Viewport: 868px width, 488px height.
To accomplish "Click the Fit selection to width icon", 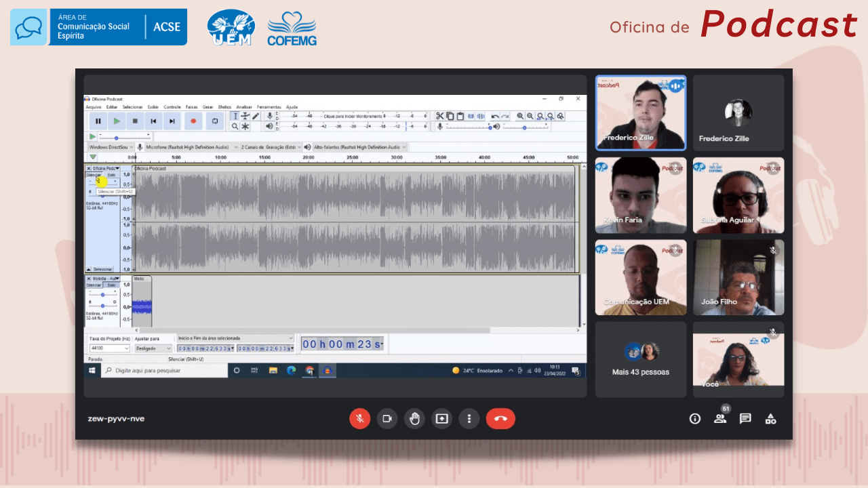I will (540, 116).
